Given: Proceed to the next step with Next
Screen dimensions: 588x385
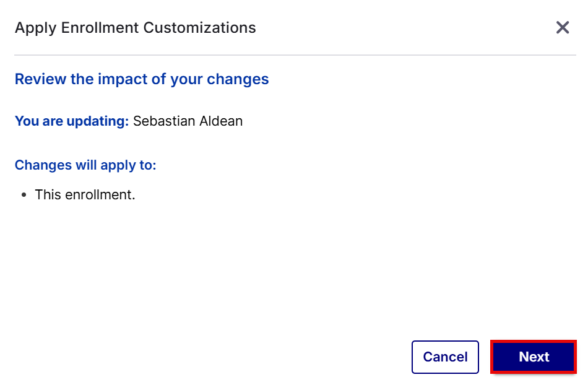Looking at the screenshot, I should pyautogui.click(x=534, y=357).
